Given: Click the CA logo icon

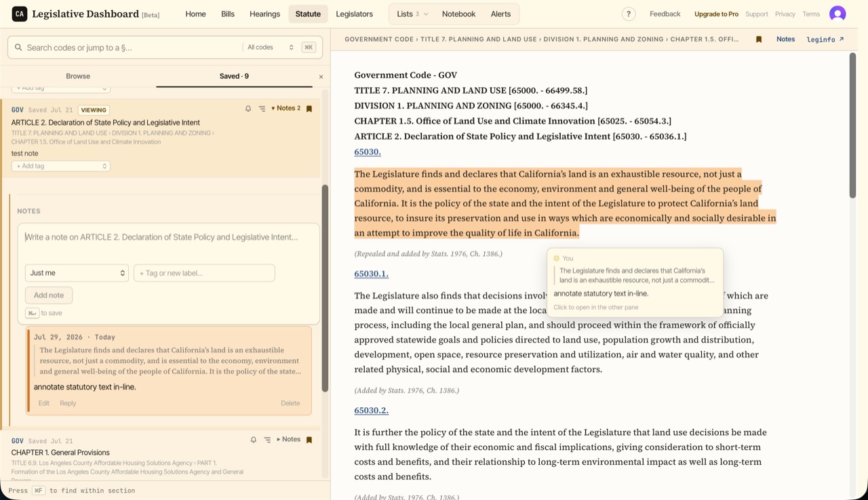Looking at the screenshot, I should click(x=20, y=14).
